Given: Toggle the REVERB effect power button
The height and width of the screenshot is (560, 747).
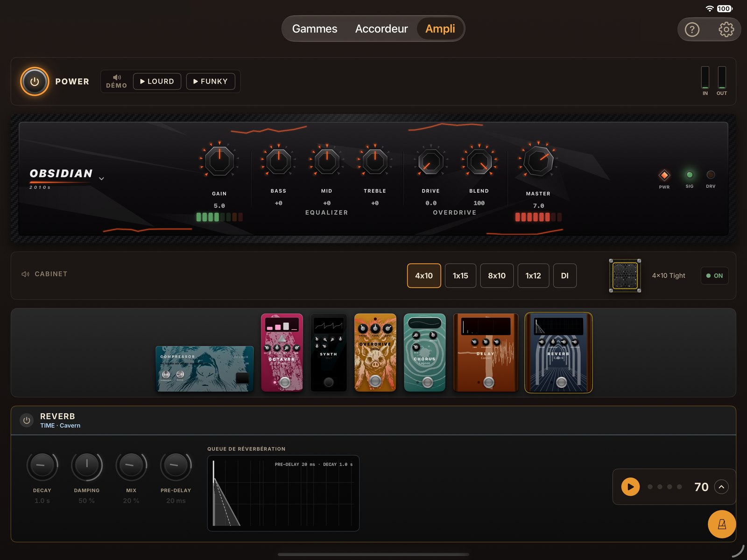Looking at the screenshot, I should pos(27,420).
